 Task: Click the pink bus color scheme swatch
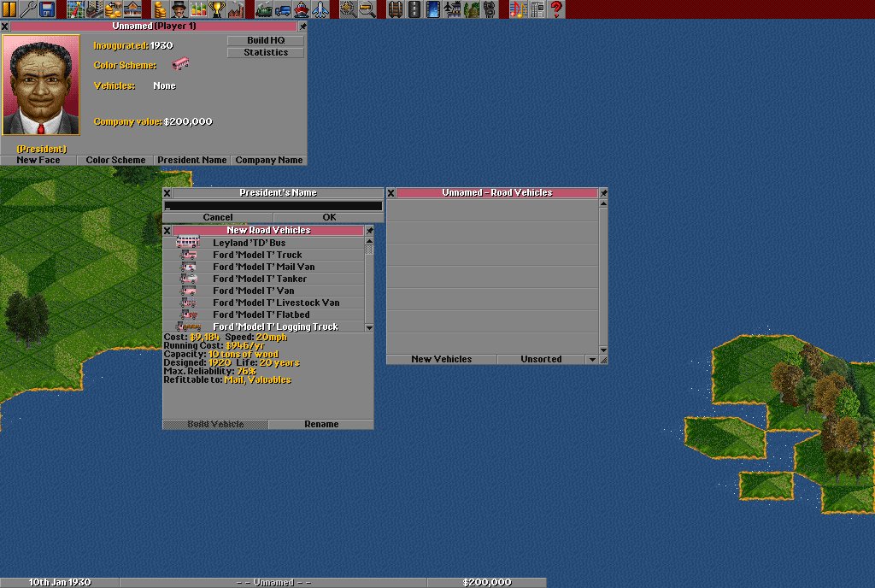[x=180, y=64]
